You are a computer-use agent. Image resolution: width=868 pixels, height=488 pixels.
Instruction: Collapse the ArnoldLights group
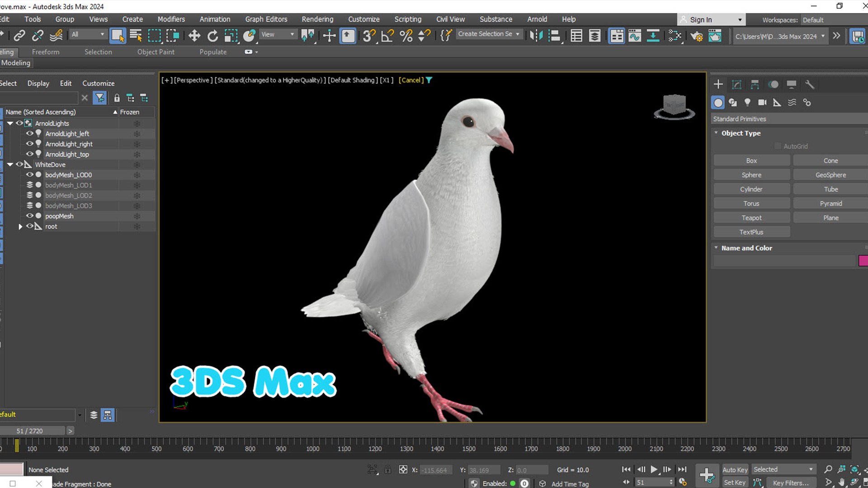tap(10, 123)
